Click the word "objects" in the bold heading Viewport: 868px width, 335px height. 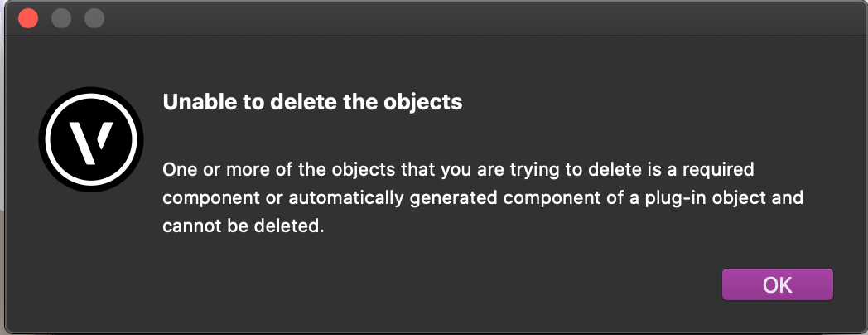point(428,104)
